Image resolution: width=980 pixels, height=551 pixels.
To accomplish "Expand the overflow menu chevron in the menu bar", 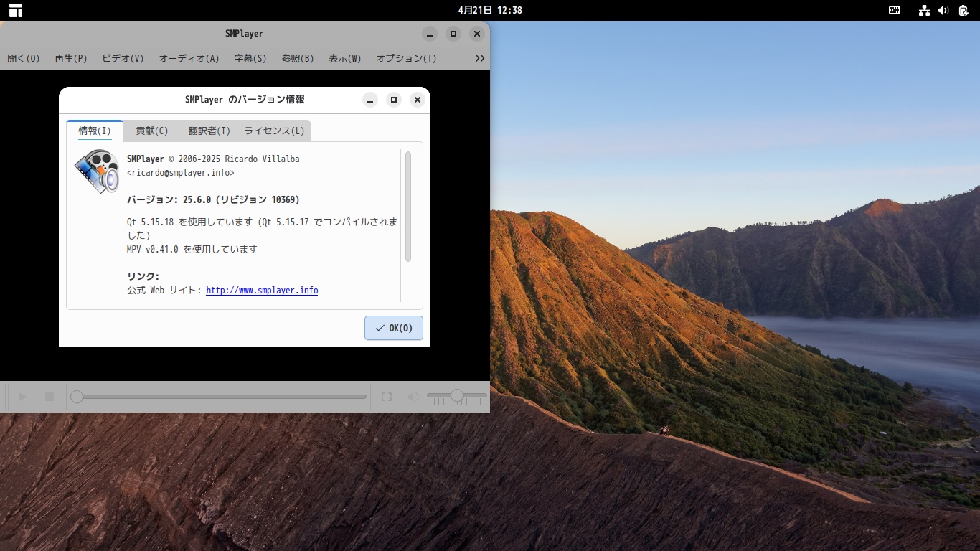I will (x=479, y=58).
